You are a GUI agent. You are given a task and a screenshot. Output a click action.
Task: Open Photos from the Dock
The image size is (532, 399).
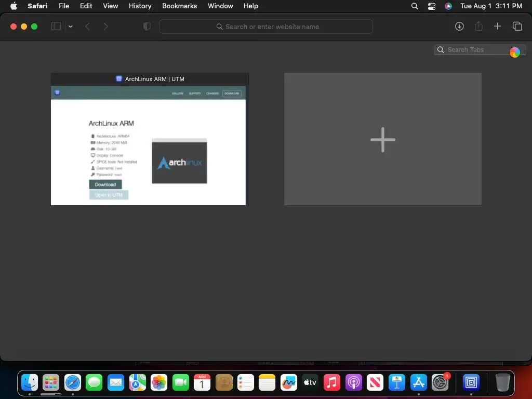pos(159,382)
